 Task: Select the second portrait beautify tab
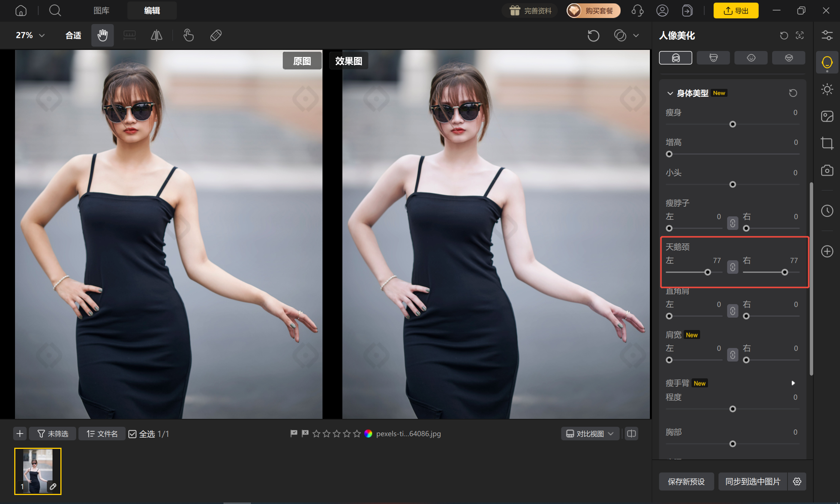[713, 58]
